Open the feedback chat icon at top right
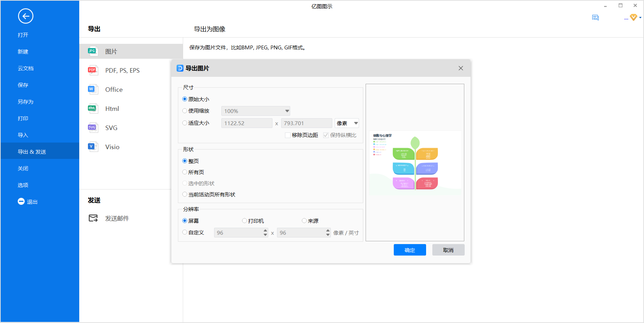 [x=595, y=17]
